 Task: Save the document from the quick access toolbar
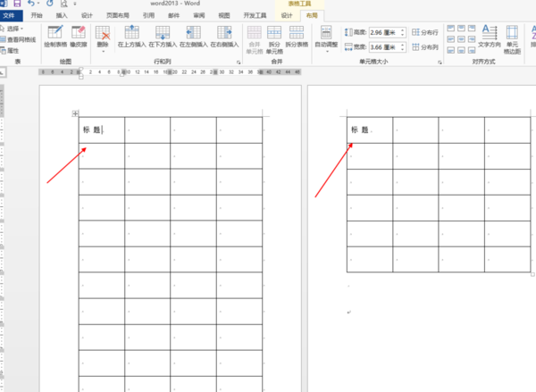[x=17, y=4]
